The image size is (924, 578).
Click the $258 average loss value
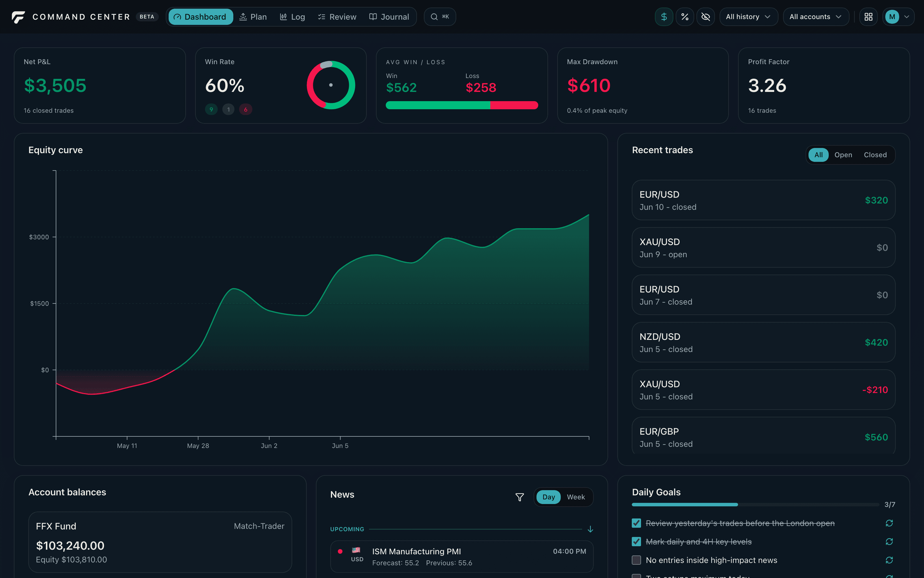[481, 88]
